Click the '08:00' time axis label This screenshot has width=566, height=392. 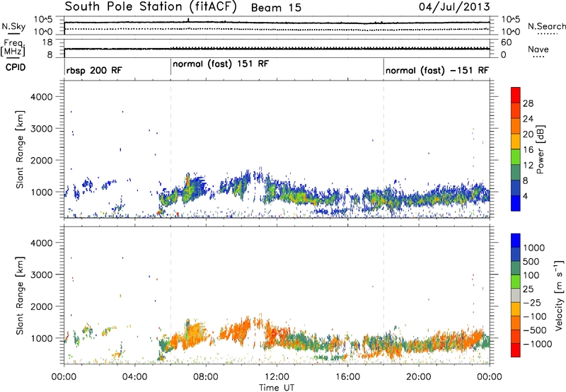[x=206, y=377]
